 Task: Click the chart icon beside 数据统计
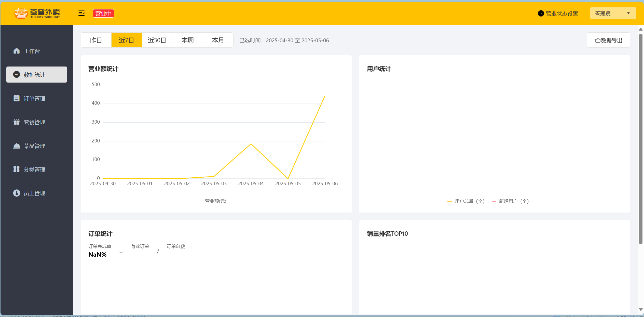click(17, 74)
